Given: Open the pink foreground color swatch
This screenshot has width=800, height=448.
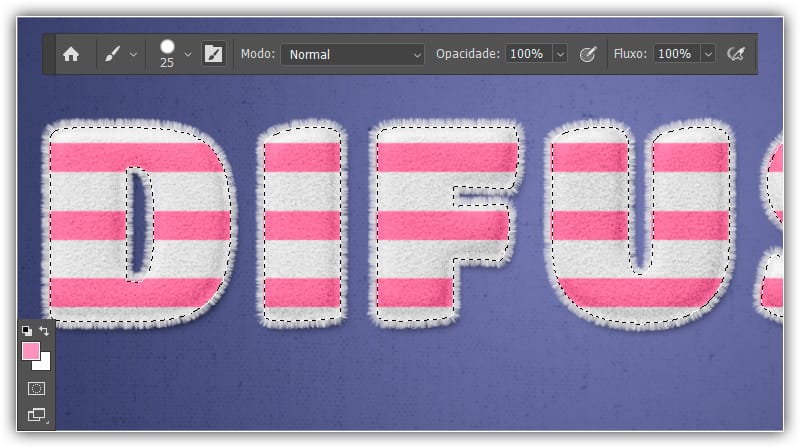Looking at the screenshot, I should (30, 351).
